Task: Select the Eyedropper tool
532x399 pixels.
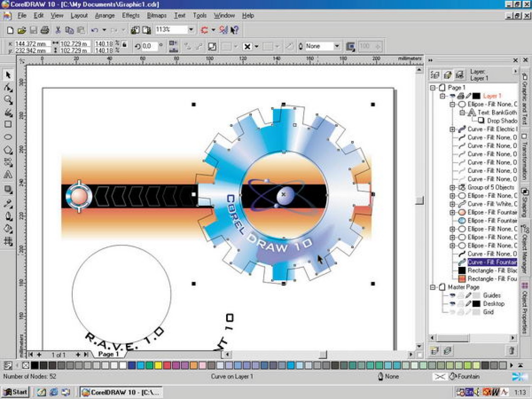Action: (8, 203)
